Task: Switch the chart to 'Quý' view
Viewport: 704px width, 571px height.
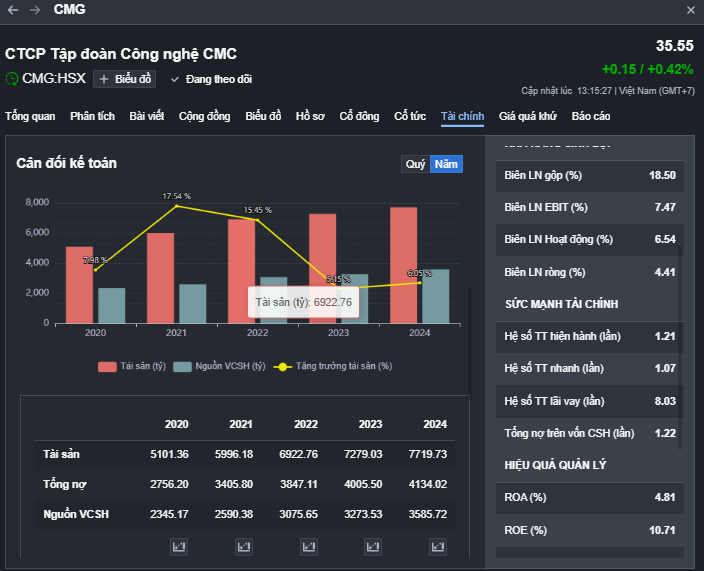Action: click(415, 164)
